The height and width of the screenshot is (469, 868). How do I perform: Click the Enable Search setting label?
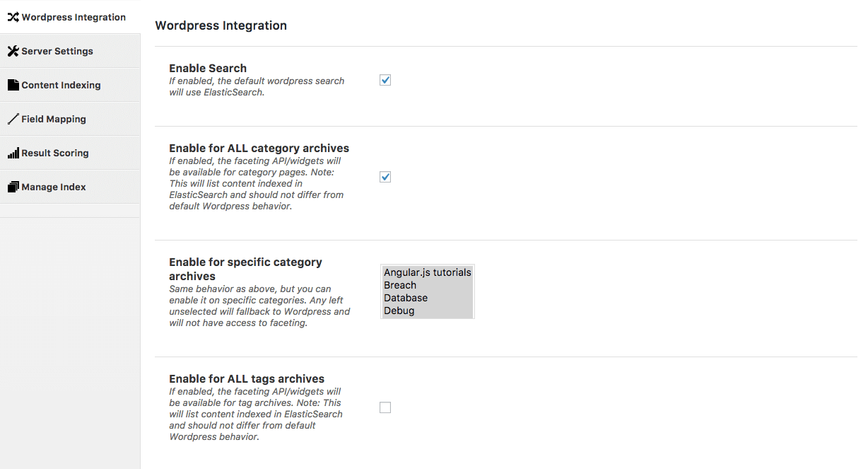[x=208, y=68]
